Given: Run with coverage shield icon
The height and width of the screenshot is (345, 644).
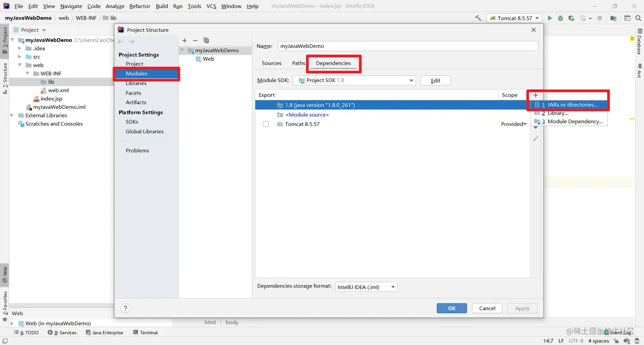Looking at the screenshot, I should pos(572,18).
